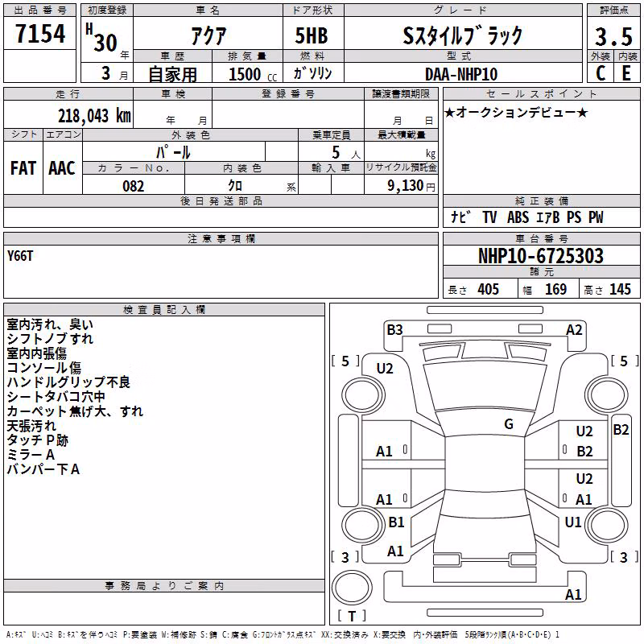The width and height of the screenshot is (644, 644).
Task: Select shift type FAT
Action: tap(23, 168)
